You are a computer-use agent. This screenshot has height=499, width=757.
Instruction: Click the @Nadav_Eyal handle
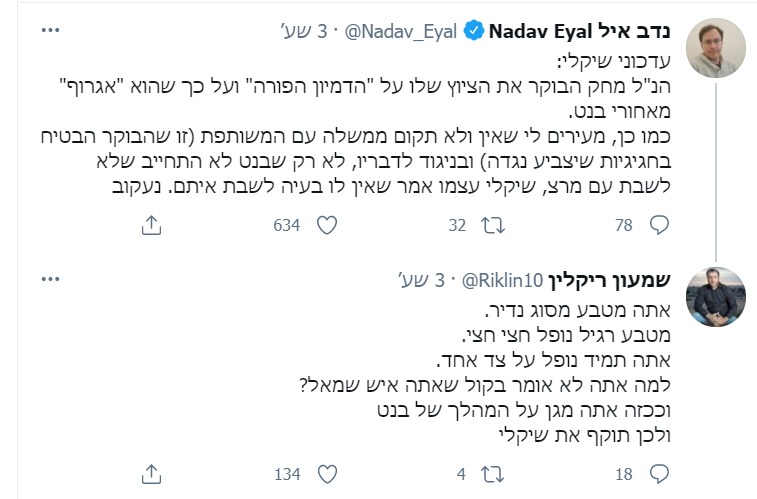coord(402,32)
